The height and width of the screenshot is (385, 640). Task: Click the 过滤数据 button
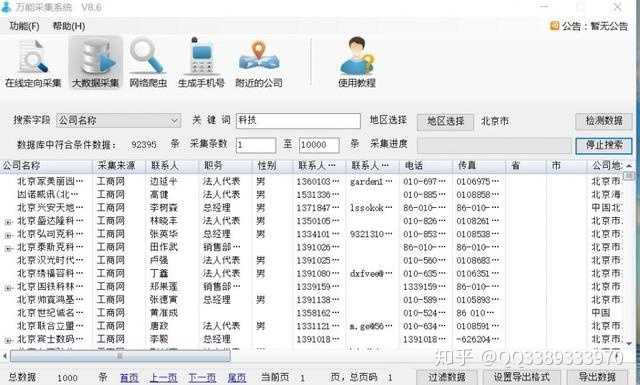[x=447, y=377]
